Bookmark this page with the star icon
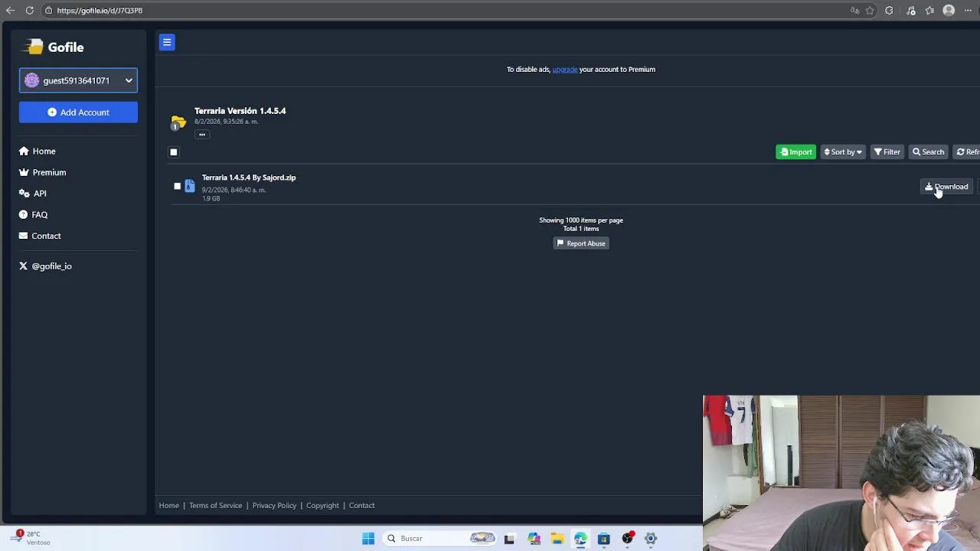Viewport: 980px width, 551px height. coord(870,11)
